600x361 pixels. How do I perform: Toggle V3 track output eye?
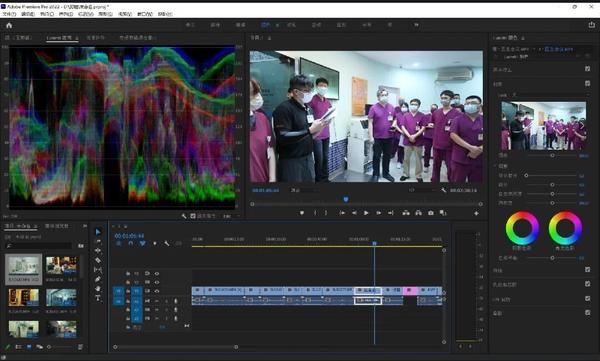click(157, 274)
